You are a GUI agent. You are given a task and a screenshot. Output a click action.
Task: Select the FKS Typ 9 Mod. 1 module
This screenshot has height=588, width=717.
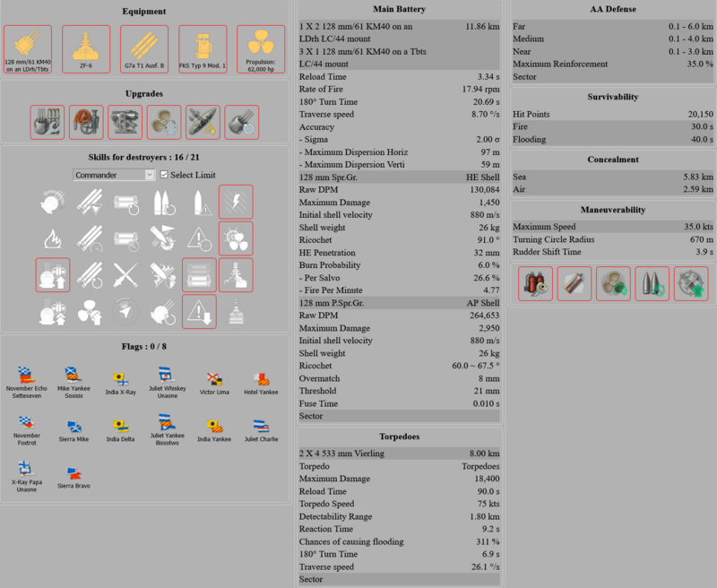203,43
